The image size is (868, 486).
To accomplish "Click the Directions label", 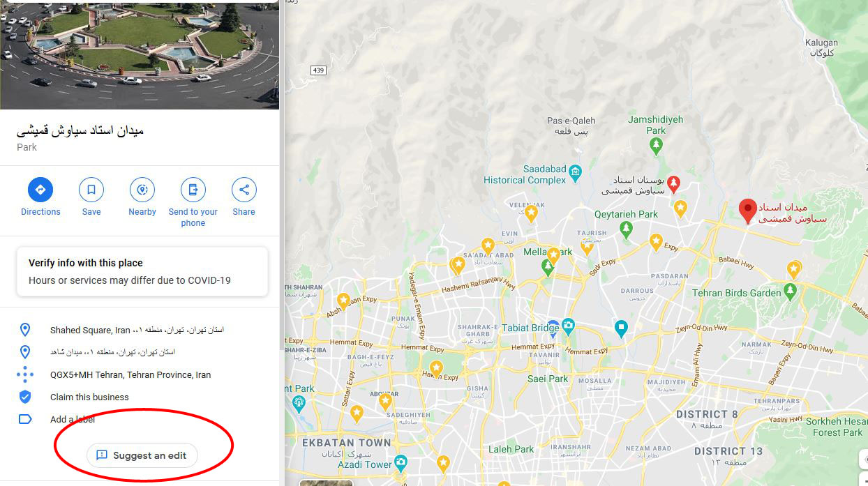I will pyautogui.click(x=40, y=212).
